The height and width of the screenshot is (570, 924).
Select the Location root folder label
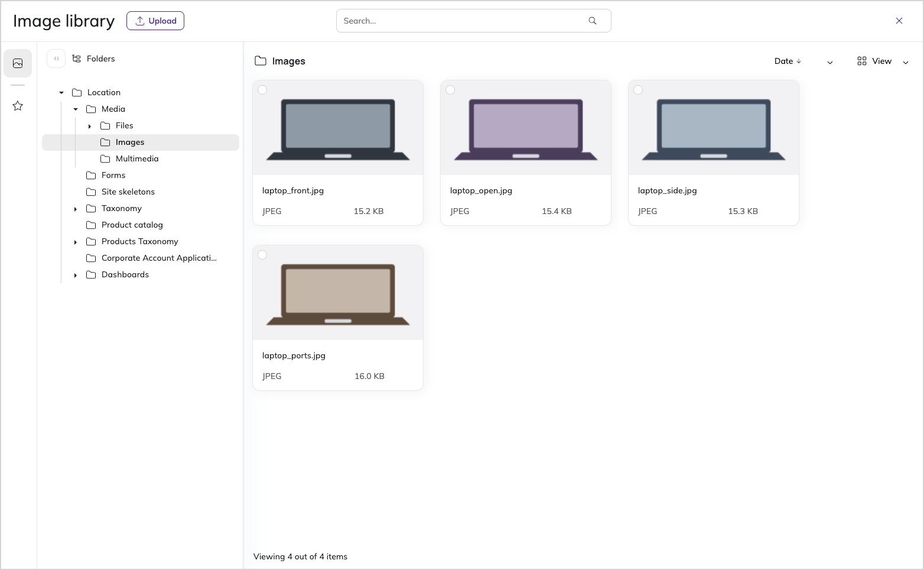[104, 92]
